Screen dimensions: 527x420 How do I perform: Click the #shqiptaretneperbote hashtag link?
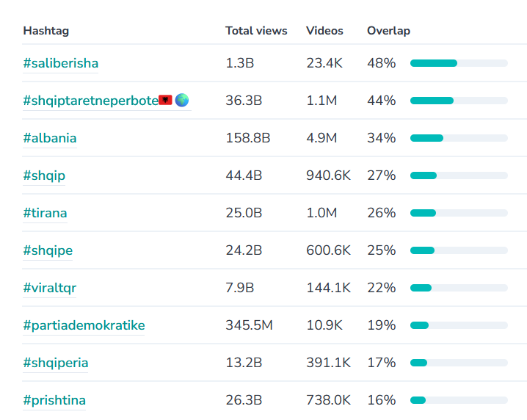90,101
